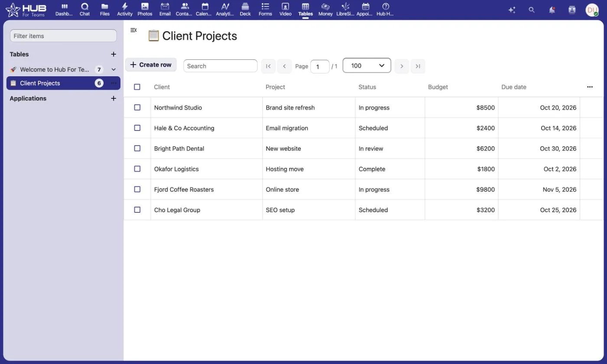Collapse the navigation sidebar toggle
The width and height of the screenshot is (607, 364).
[x=133, y=30]
